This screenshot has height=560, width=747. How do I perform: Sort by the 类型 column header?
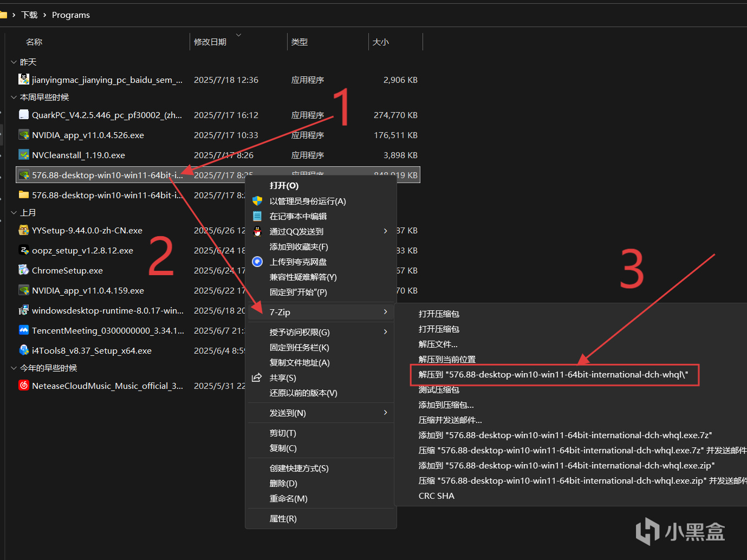[x=300, y=42]
